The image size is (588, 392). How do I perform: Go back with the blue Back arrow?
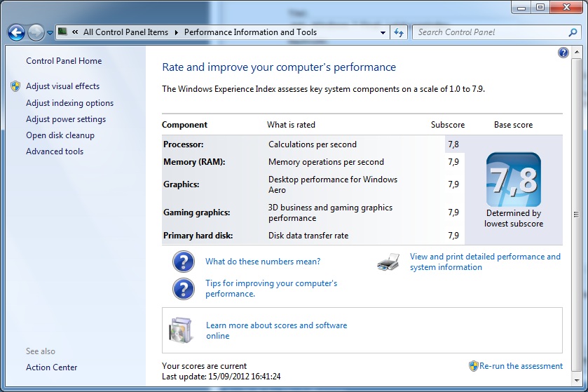pyautogui.click(x=16, y=33)
